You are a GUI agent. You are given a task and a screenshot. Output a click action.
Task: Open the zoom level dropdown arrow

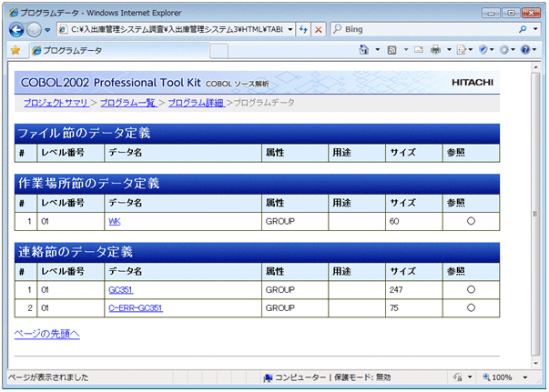[x=524, y=377]
